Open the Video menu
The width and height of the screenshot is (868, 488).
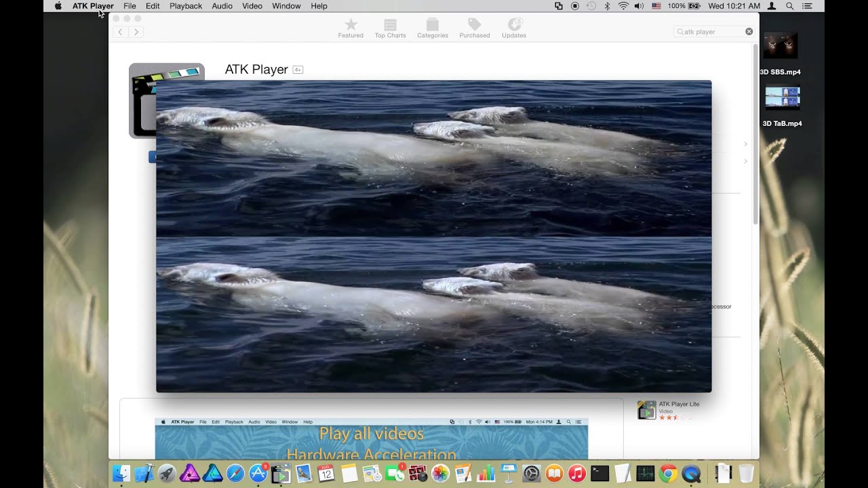click(x=252, y=6)
